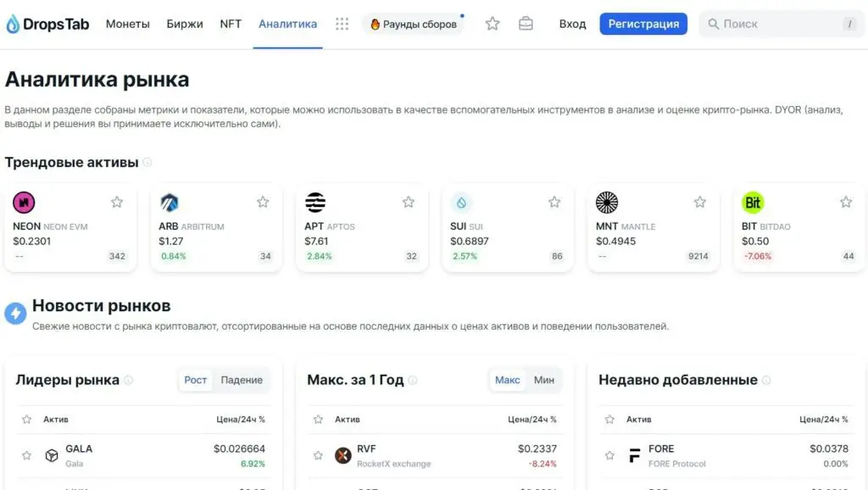
Task: Click star column header in Недавно добавленные table
Action: tap(609, 420)
